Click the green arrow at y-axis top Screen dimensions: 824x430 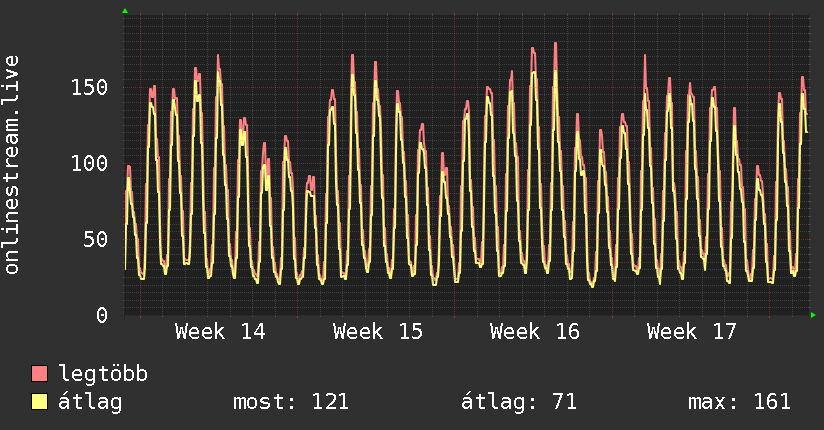[x=125, y=11]
